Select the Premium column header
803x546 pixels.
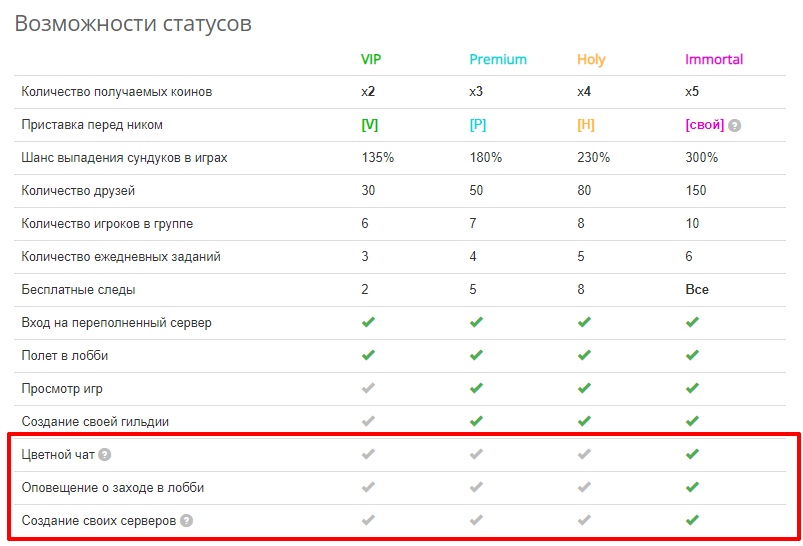tap(498, 59)
